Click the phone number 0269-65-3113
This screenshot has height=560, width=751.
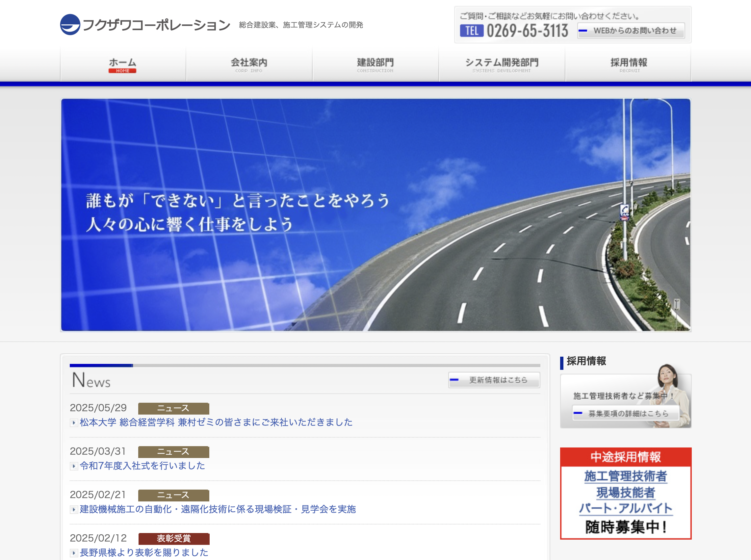tap(527, 31)
